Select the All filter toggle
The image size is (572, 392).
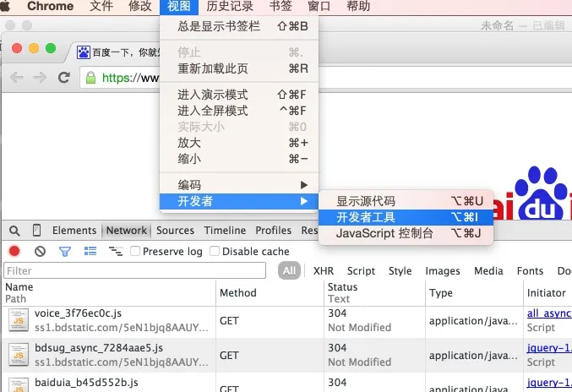(x=289, y=270)
